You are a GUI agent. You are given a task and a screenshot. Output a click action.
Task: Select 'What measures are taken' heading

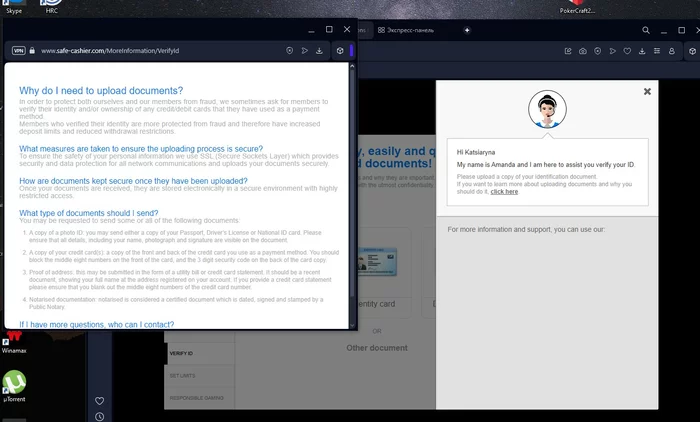coord(141,149)
